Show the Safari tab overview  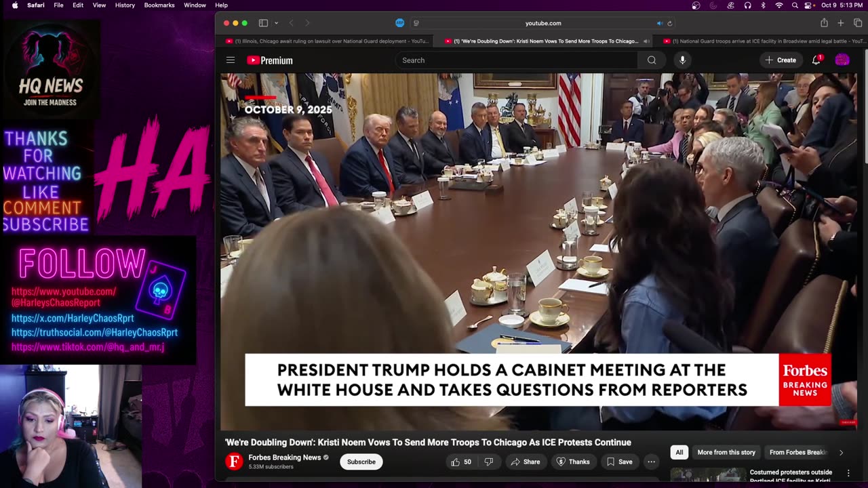858,23
